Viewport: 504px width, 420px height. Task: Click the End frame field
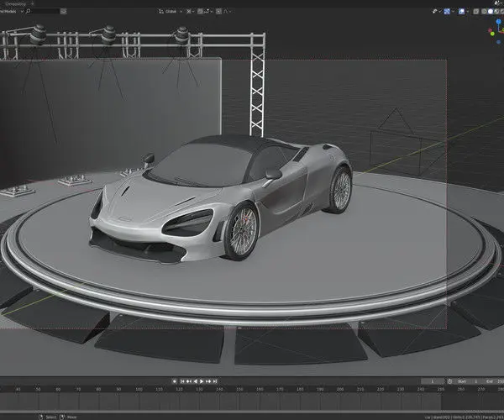pos(494,381)
